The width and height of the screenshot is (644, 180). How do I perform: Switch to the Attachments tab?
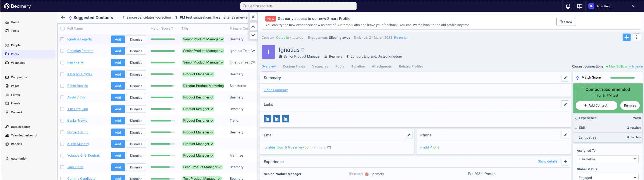tap(382, 66)
